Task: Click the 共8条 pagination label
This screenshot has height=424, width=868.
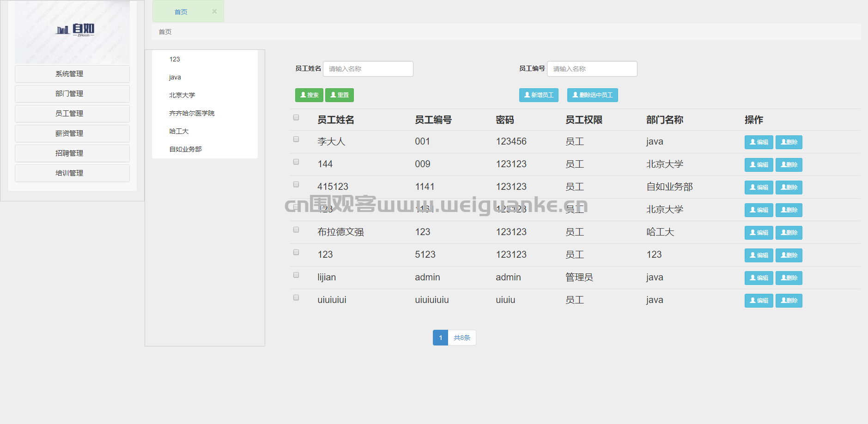Action: click(x=462, y=338)
